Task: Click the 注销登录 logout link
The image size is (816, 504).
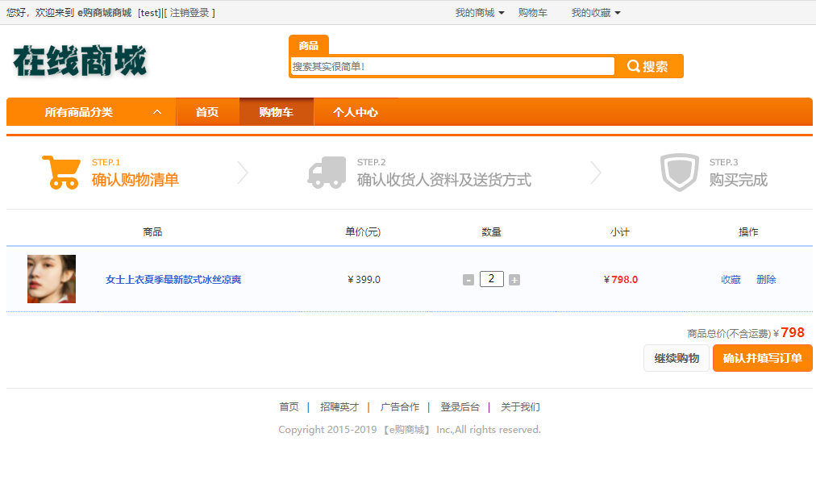Action: [189, 13]
